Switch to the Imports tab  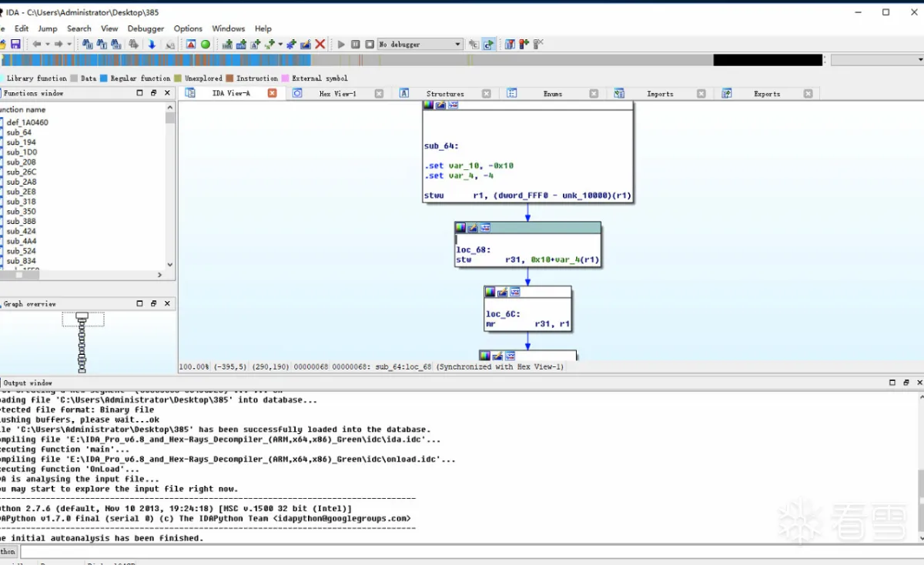(x=660, y=94)
